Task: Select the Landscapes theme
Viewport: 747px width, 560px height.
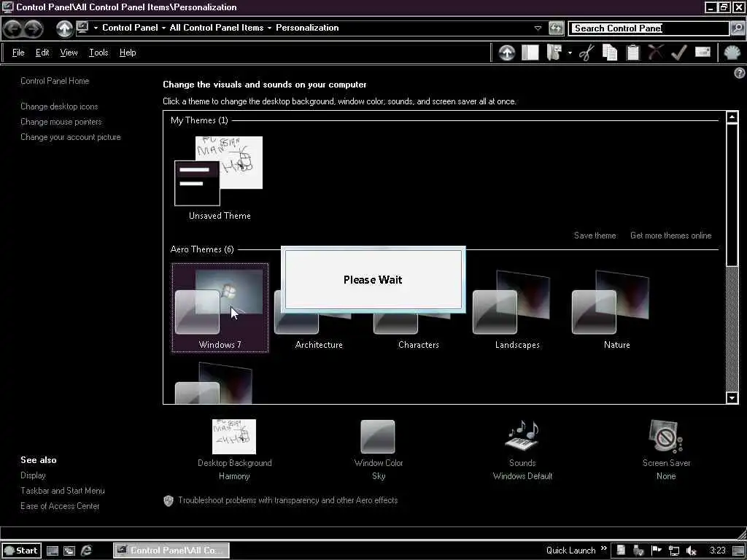Action: (517, 309)
